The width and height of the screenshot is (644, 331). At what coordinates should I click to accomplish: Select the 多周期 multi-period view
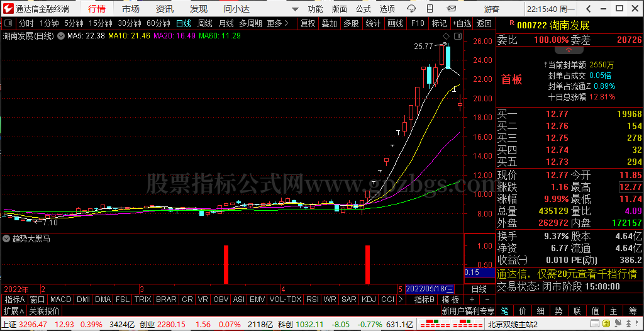250,23
